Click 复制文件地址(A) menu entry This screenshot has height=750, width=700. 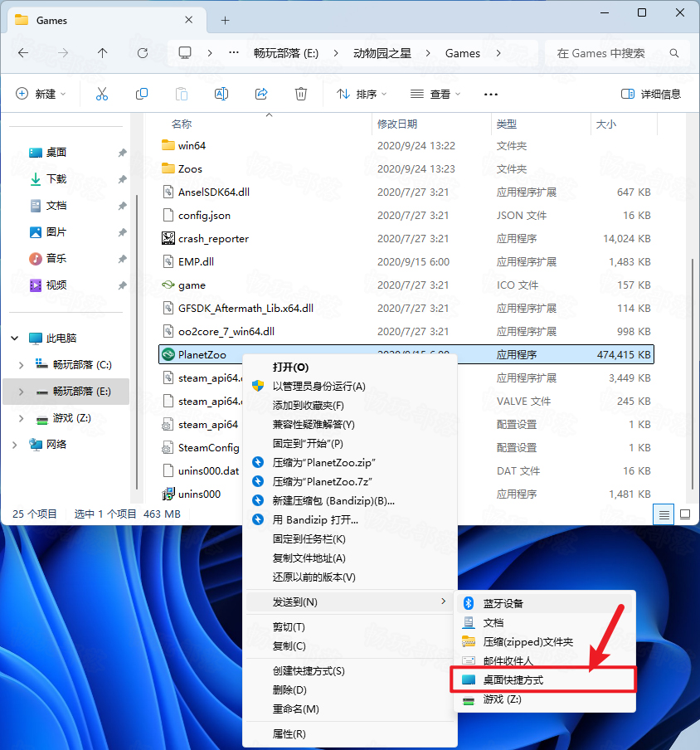[x=349, y=558]
